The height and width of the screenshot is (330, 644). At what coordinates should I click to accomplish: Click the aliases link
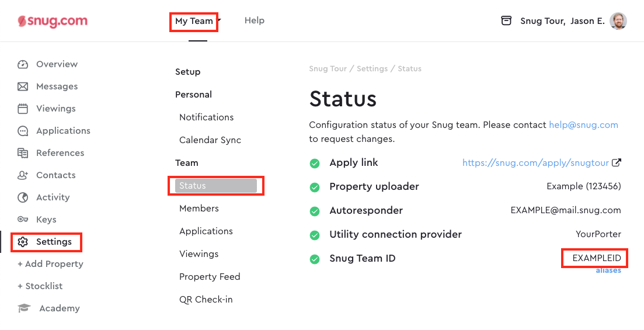[x=608, y=270]
